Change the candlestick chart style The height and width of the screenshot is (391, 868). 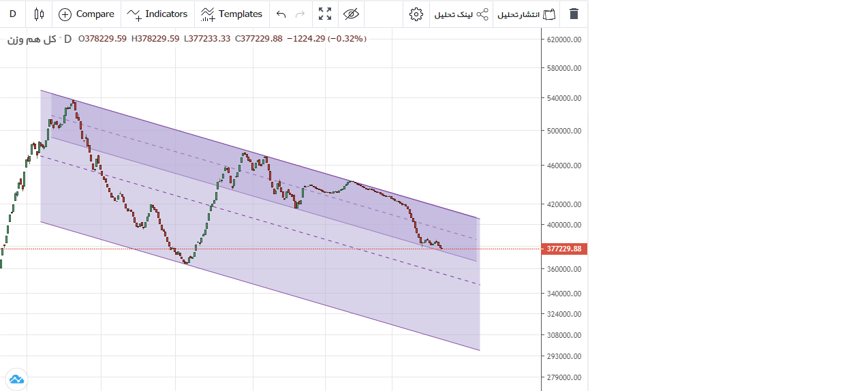point(39,14)
